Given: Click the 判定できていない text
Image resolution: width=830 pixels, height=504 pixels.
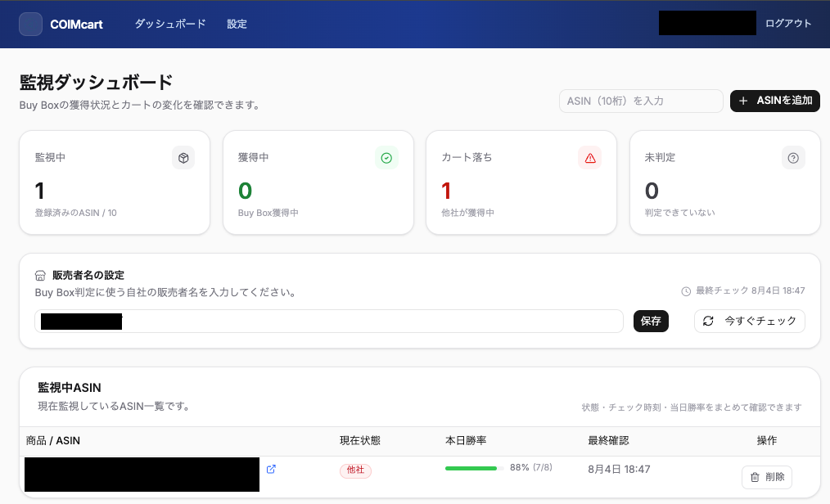Looking at the screenshot, I should point(679,213).
